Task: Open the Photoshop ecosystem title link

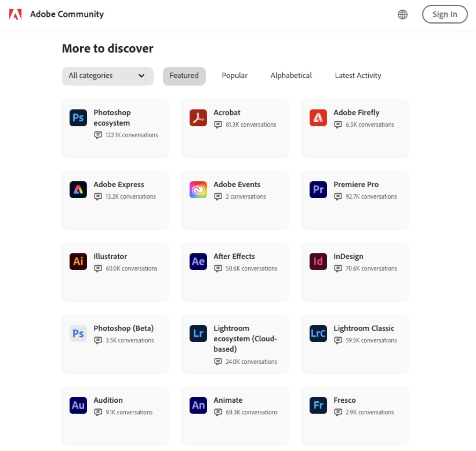Action: pyautogui.click(x=112, y=118)
